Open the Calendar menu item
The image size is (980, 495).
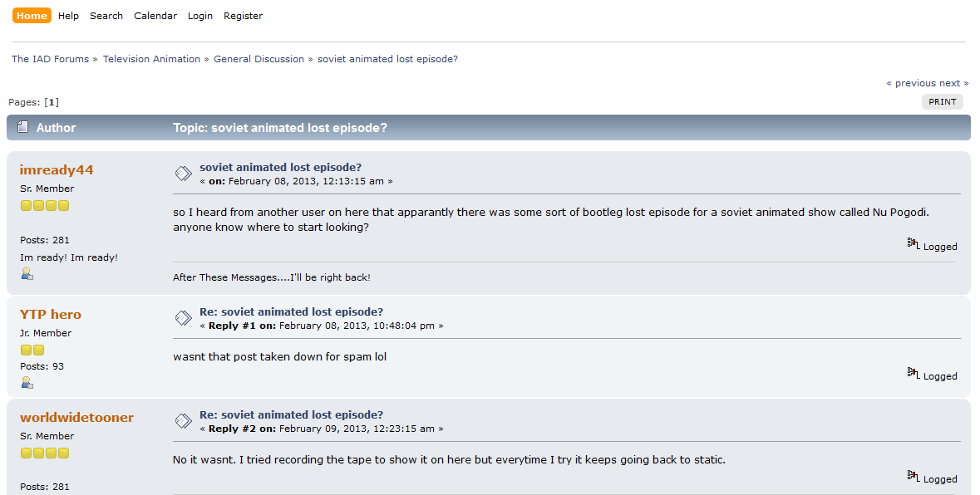click(155, 16)
